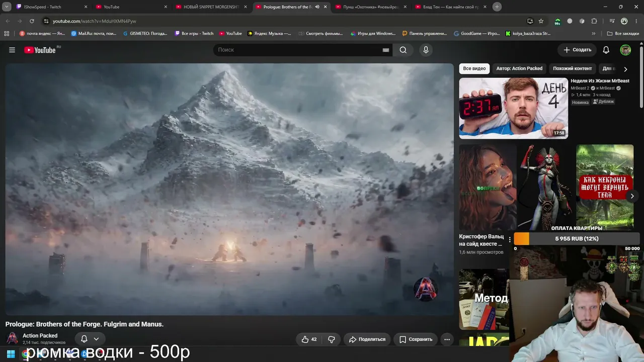644x362 pixels.
Task: Select the Все видео filter chip
Action: pos(474,68)
